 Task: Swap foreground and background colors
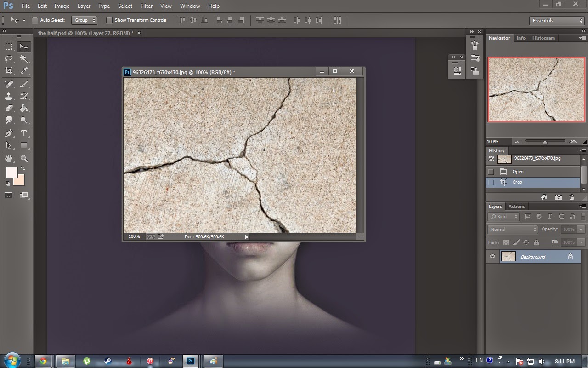(23, 169)
